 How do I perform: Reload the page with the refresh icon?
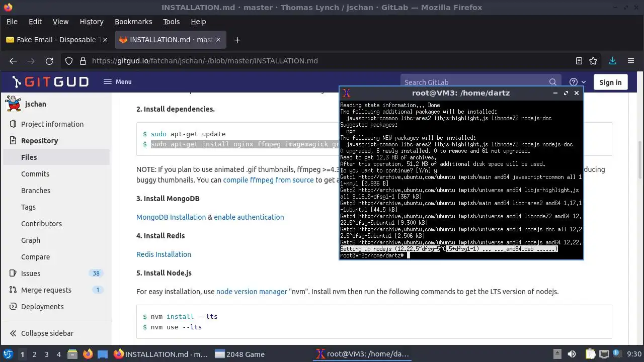[49, 61]
